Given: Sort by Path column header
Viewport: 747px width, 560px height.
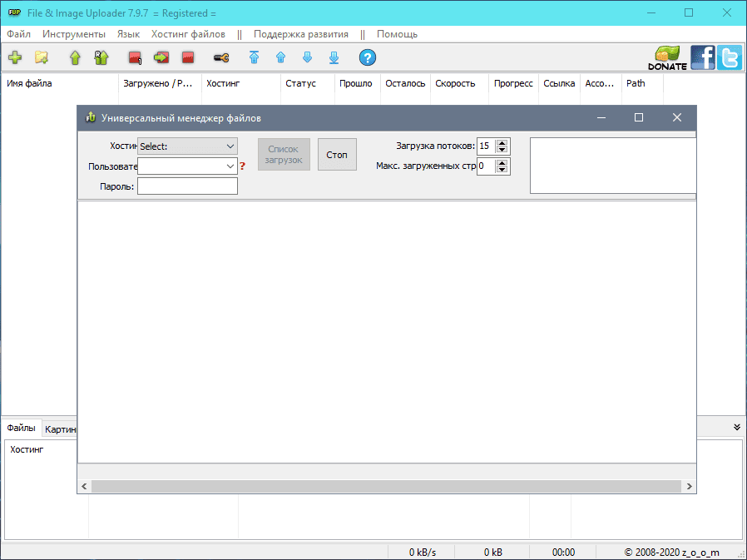Looking at the screenshot, I should point(643,83).
